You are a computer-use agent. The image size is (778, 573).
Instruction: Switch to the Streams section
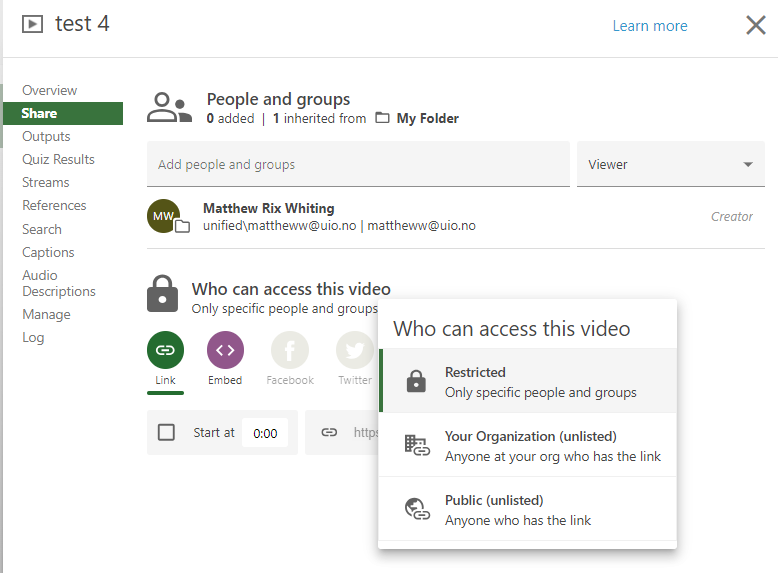pyautogui.click(x=46, y=183)
